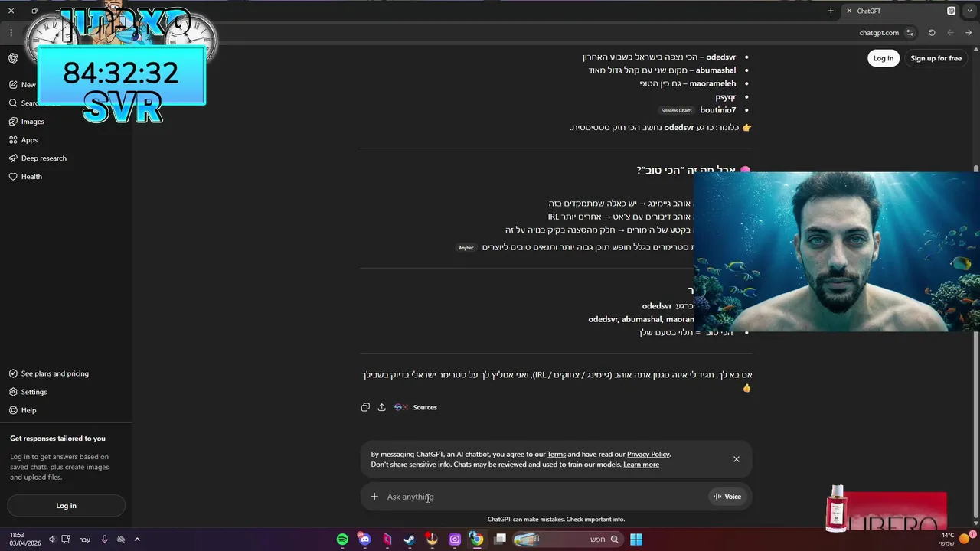Reload the page
This screenshot has height=551, width=980.
[932, 33]
